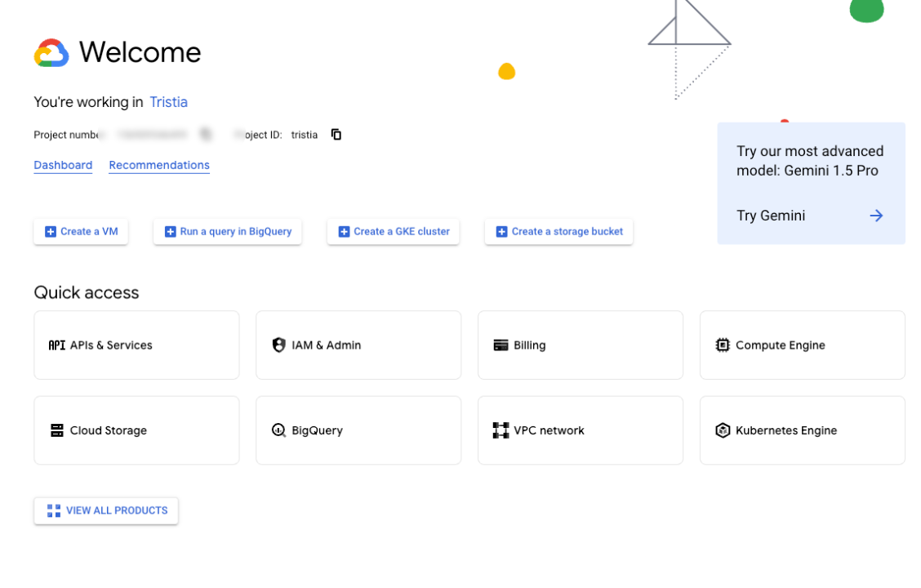Click the Billing card icon
This screenshot has width=921, height=588.
(501, 345)
